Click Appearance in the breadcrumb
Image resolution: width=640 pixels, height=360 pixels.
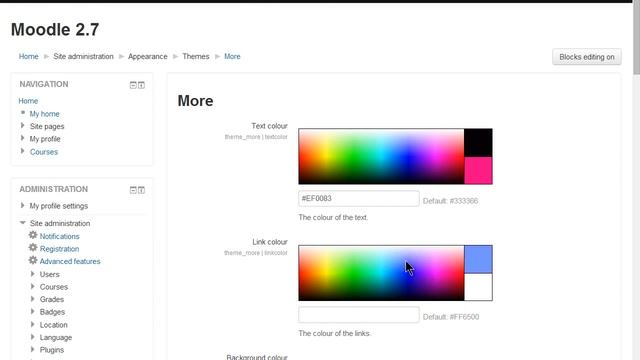point(148,56)
